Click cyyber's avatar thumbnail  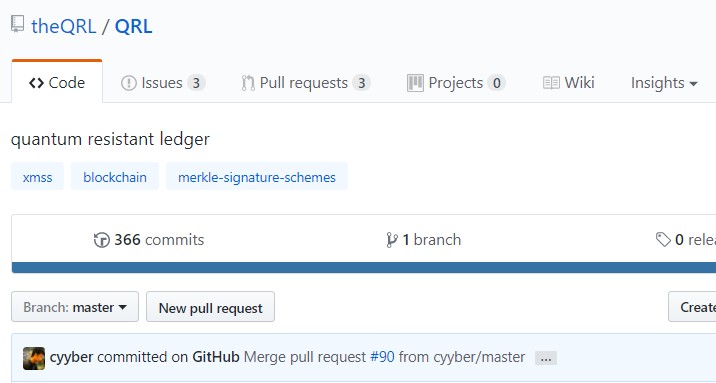coord(34,358)
